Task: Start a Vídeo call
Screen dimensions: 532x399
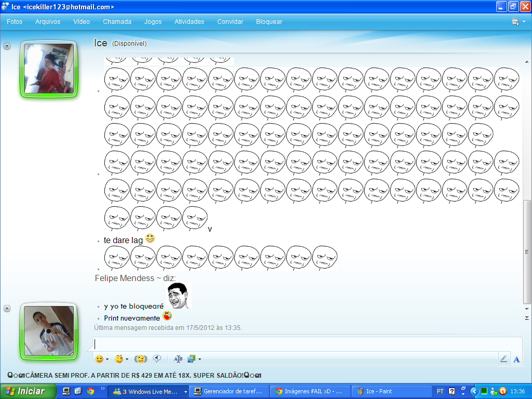Action: tap(82, 22)
